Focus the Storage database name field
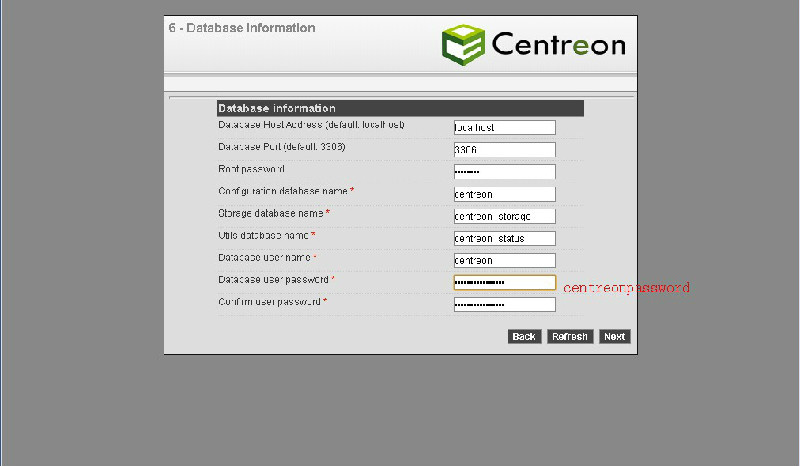Image resolution: width=800 pixels, height=466 pixels. (504, 216)
